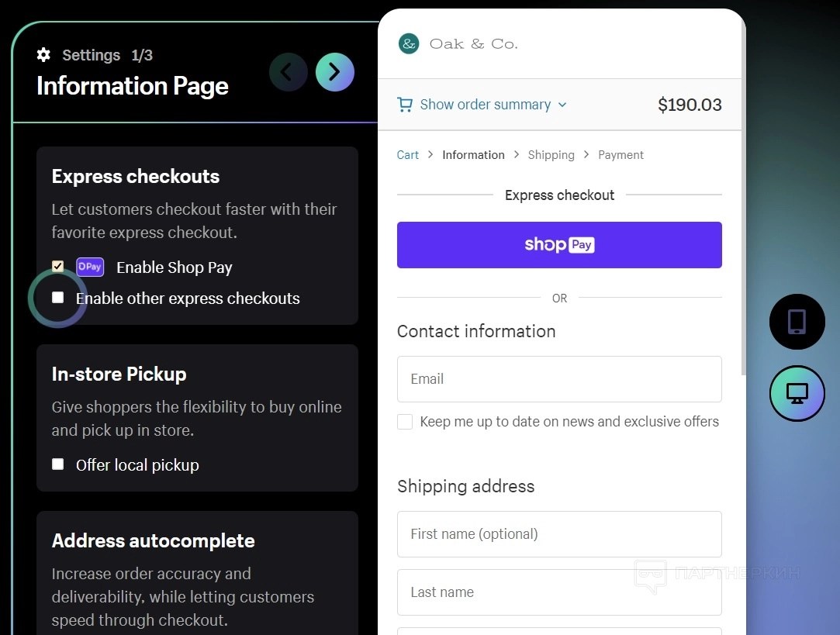Image resolution: width=840 pixels, height=635 pixels.
Task: Select the Payment breadcrumb step
Action: [620, 155]
